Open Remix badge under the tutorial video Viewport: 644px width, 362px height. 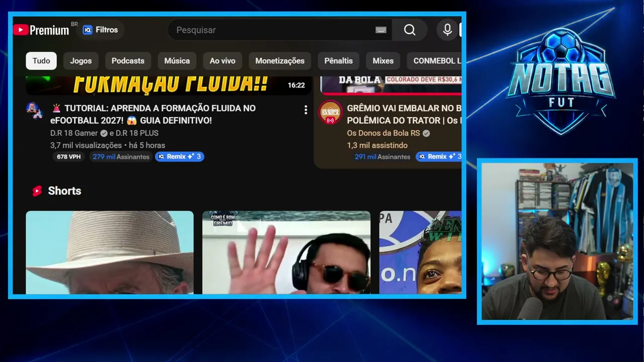click(180, 157)
